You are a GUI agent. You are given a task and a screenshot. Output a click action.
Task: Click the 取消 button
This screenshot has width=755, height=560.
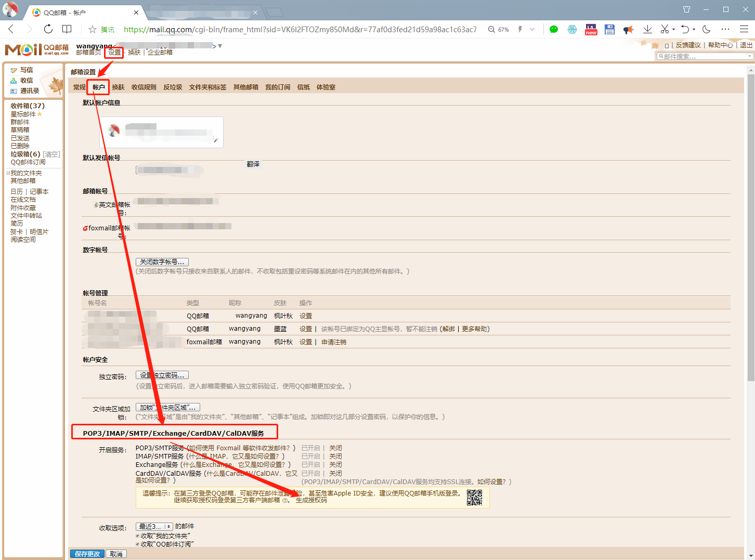pos(116,554)
